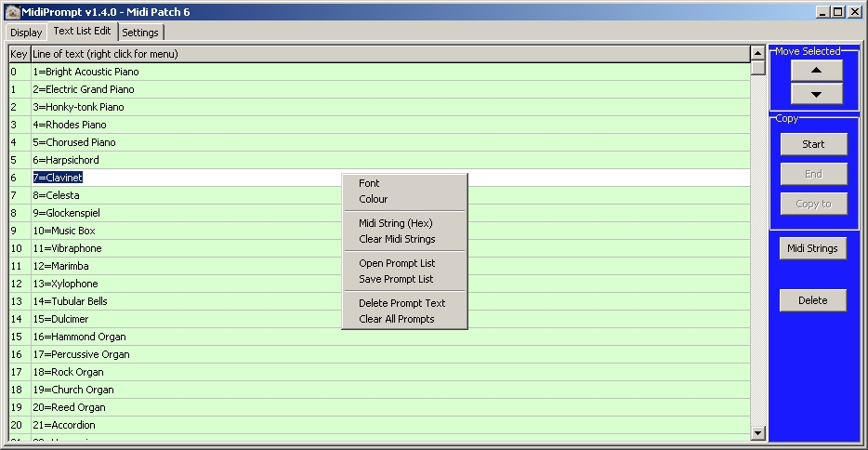Click the move selected down arrow

point(817,94)
